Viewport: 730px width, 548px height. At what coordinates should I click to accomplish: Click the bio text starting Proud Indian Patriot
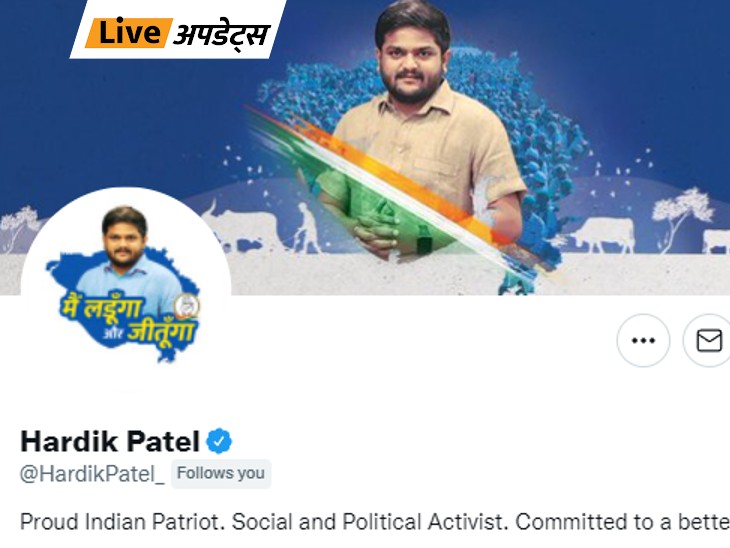click(375, 521)
